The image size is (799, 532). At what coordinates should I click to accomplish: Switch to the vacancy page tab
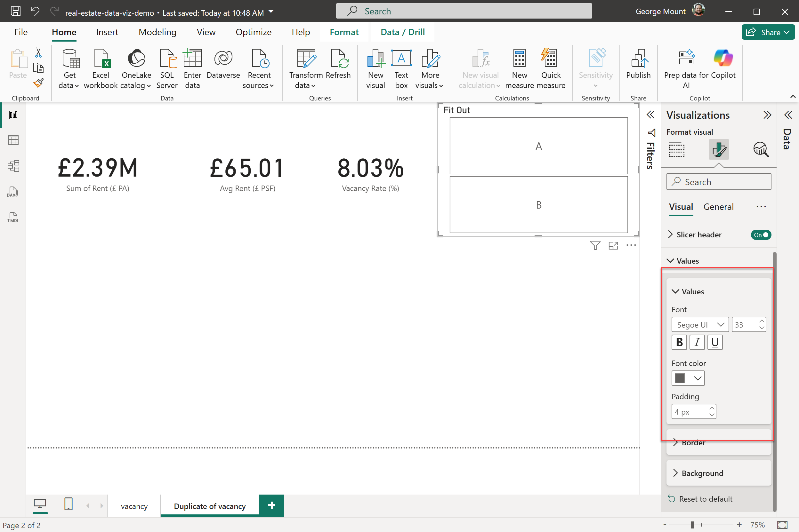(134, 506)
